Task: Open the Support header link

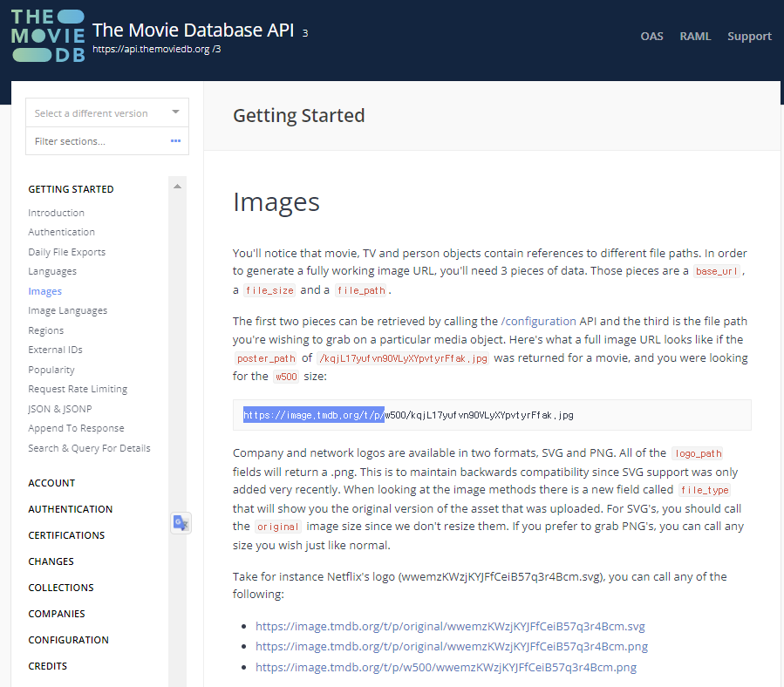Action: (749, 37)
